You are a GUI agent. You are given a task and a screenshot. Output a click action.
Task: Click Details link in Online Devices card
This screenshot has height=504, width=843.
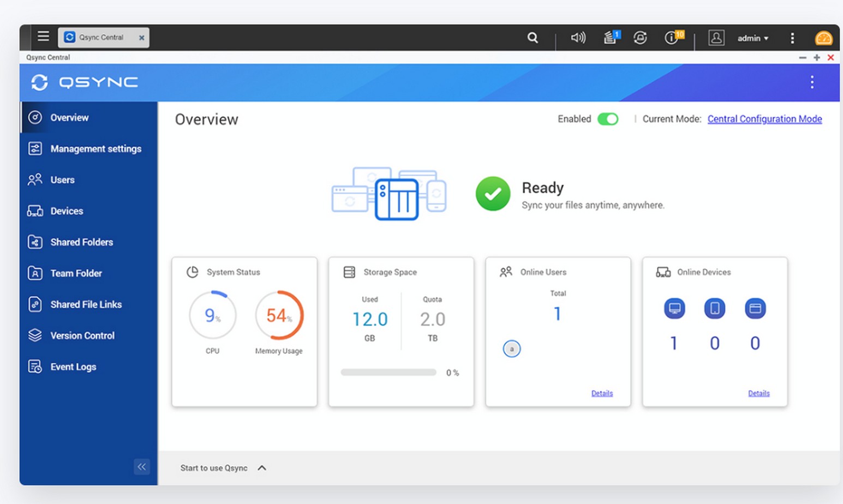pyautogui.click(x=758, y=393)
